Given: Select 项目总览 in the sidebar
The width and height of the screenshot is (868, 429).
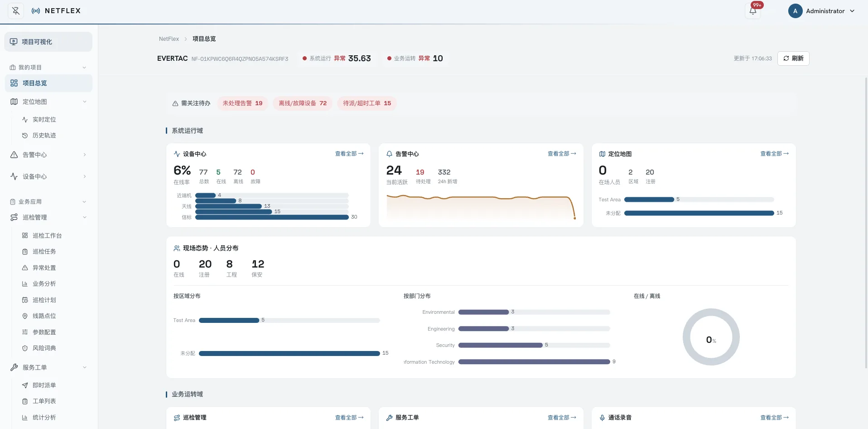Looking at the screenshot, I should point(48,83).
